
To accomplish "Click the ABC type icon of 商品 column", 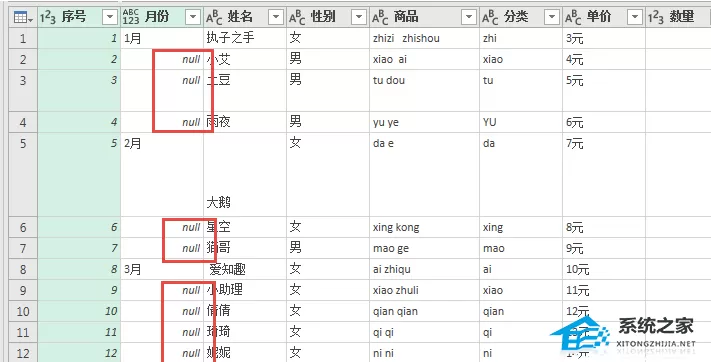I will [x=380, y=17].
